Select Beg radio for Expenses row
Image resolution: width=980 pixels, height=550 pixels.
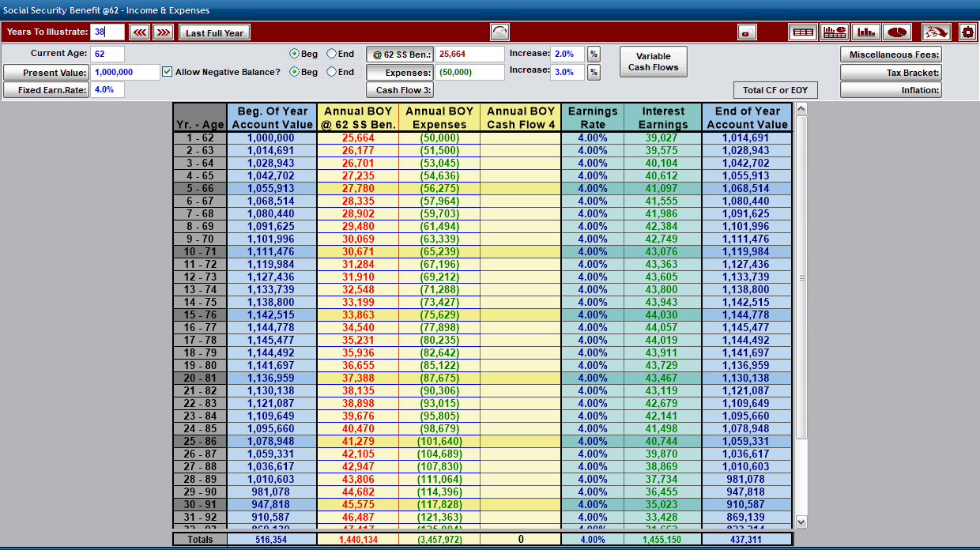point(294,72)
